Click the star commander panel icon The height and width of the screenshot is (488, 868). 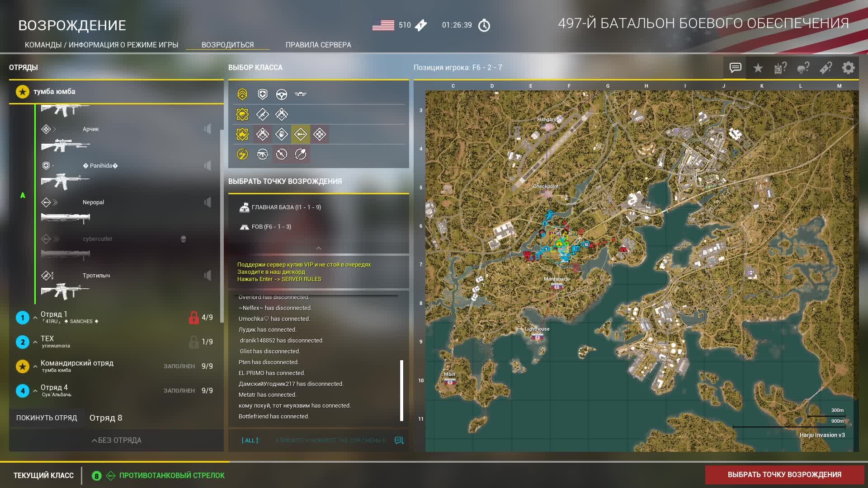click(758, 68)
